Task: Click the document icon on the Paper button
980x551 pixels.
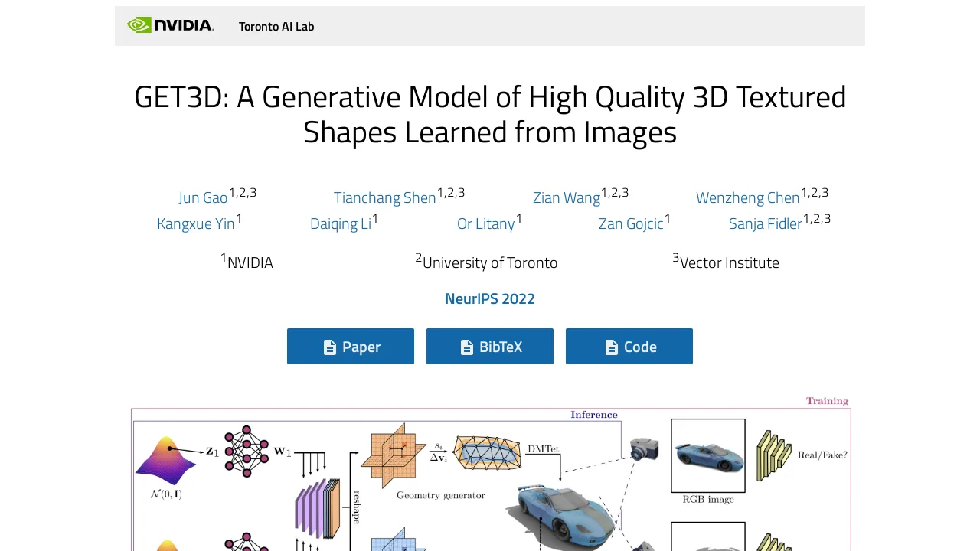Action: tap(328, 346)
